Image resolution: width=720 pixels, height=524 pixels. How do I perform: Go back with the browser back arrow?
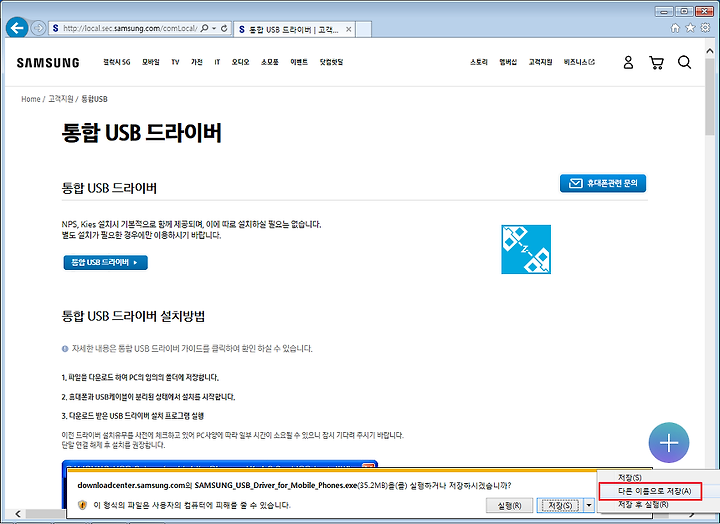tap(17, 28)
